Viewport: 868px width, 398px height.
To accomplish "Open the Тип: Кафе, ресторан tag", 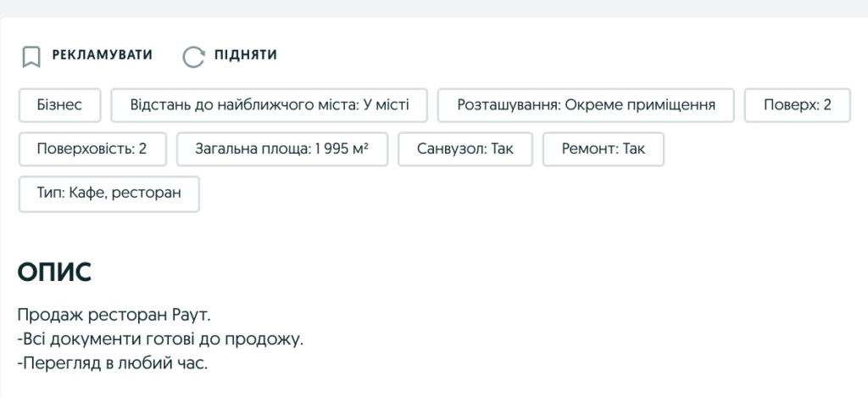I will click(109, 193).
